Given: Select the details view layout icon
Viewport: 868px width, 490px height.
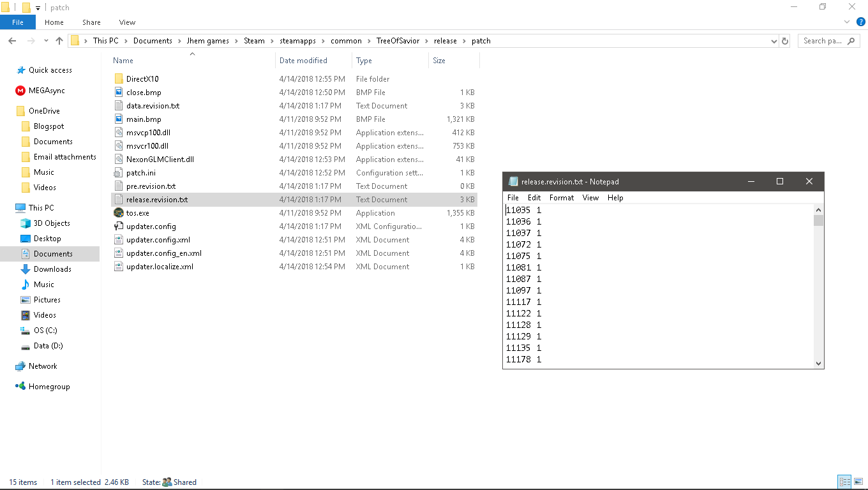Looking at the screenshot, I should 844,482.
